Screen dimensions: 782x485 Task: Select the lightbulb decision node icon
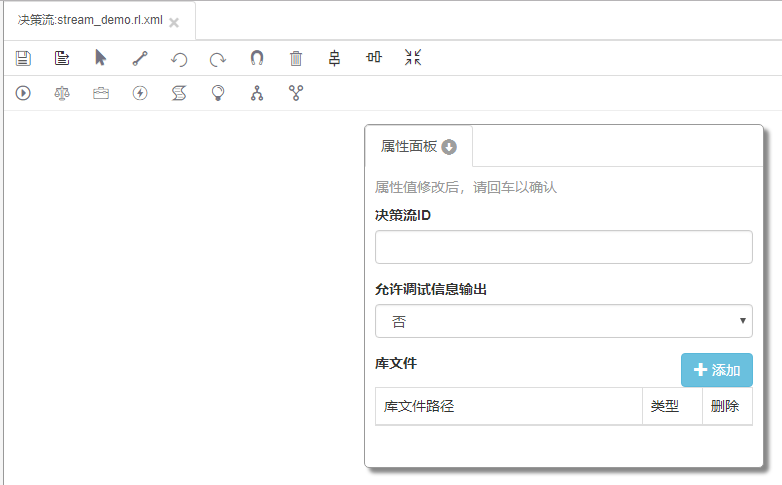(x=218, y=93)
